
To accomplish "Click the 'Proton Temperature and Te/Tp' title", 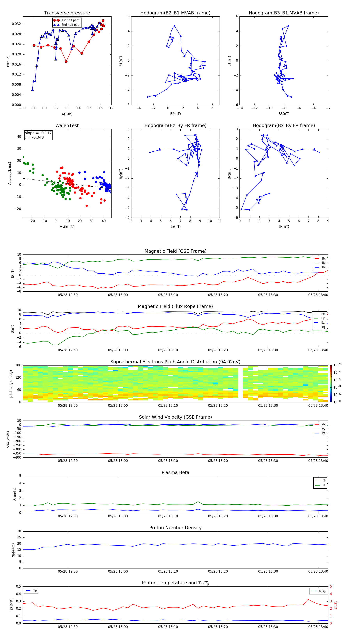I will (x=175, y=583).
